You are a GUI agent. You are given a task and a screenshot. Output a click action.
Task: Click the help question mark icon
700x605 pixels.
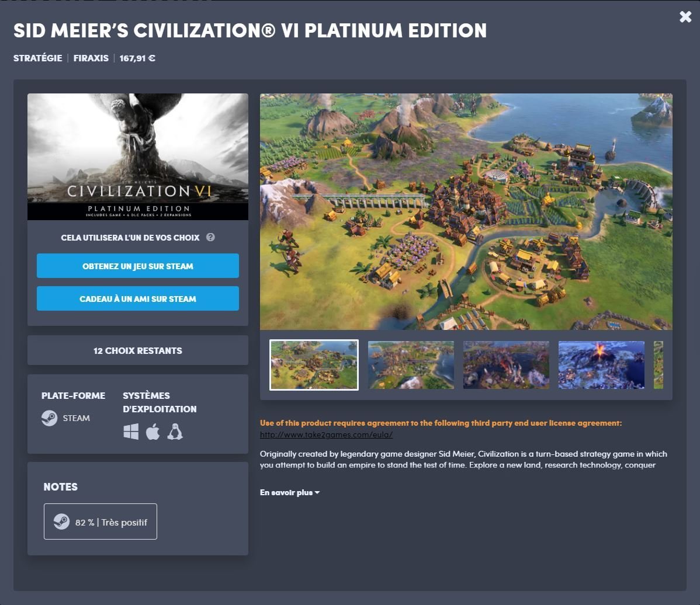(210, 237)
